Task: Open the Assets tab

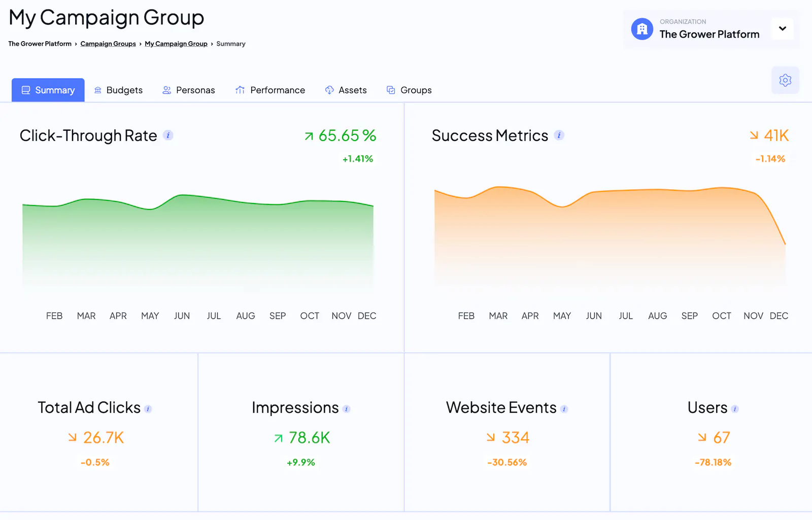Action: point(346,90)
